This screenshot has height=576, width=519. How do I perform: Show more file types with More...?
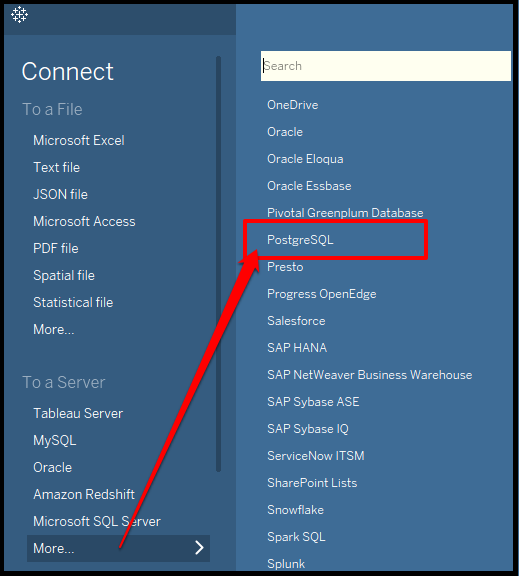[x=54, y=330]
